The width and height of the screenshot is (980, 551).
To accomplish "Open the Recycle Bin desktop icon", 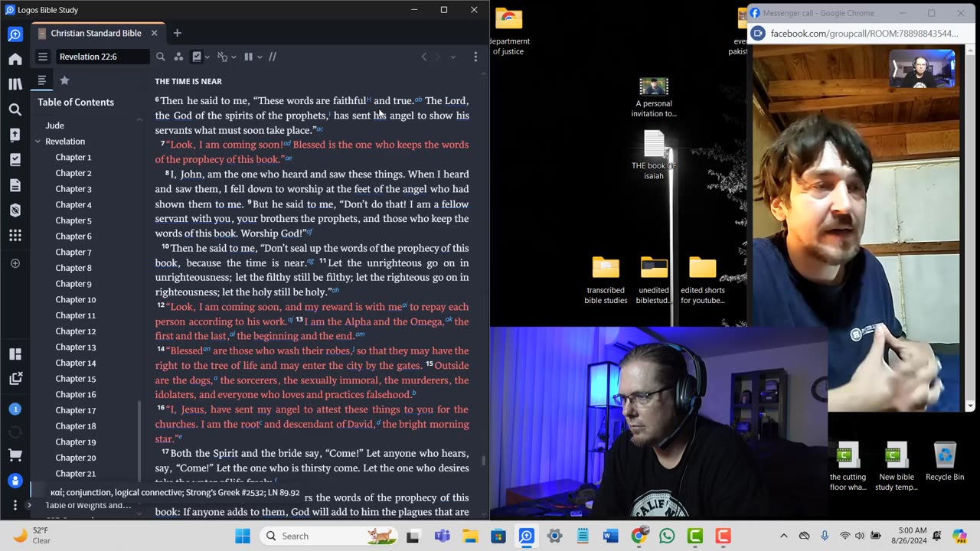I will pyautogui.click(x=944, y=461).
